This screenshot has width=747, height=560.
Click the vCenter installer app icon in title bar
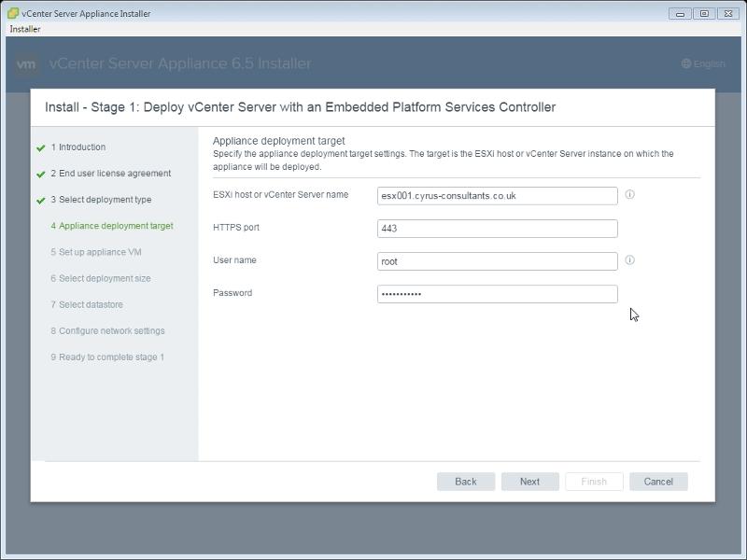tap(13, 13)
